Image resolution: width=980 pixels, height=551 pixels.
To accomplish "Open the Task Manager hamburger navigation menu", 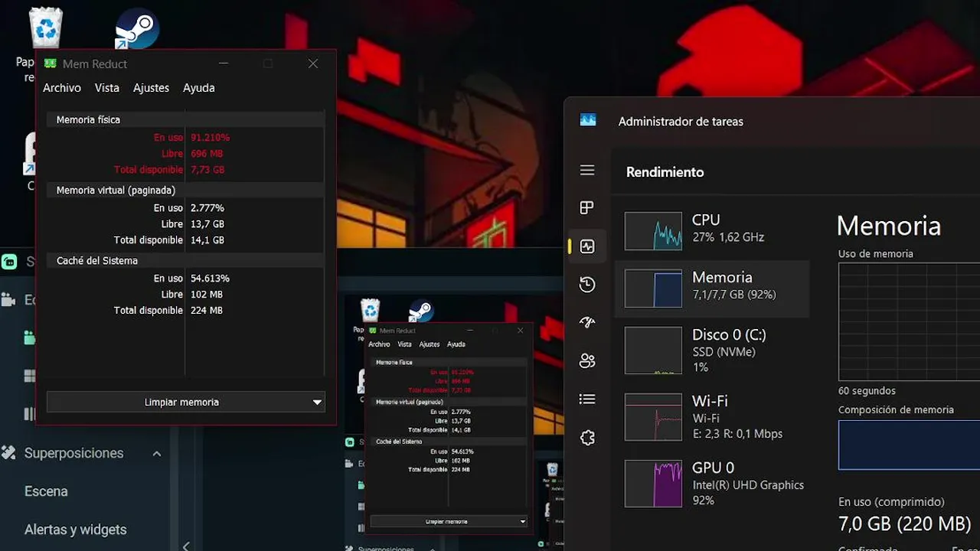I will pyautogui.click(x=587, y=170).
